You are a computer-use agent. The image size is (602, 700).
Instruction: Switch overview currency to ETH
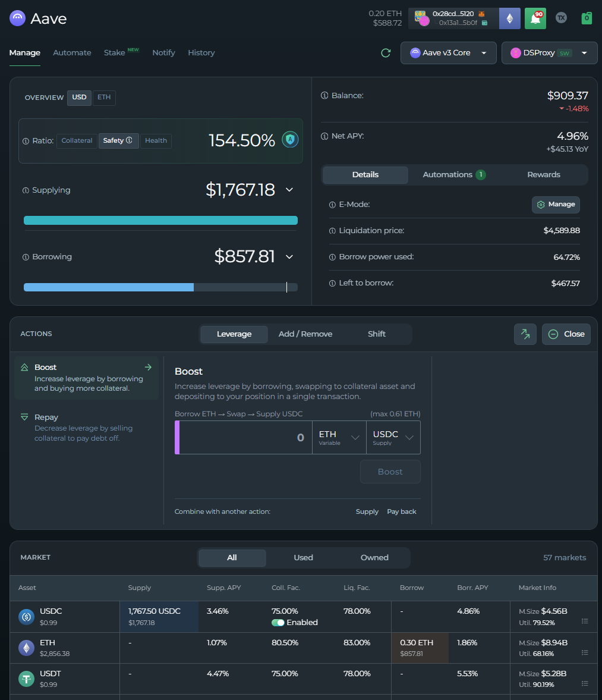click(x=104, y=98)
